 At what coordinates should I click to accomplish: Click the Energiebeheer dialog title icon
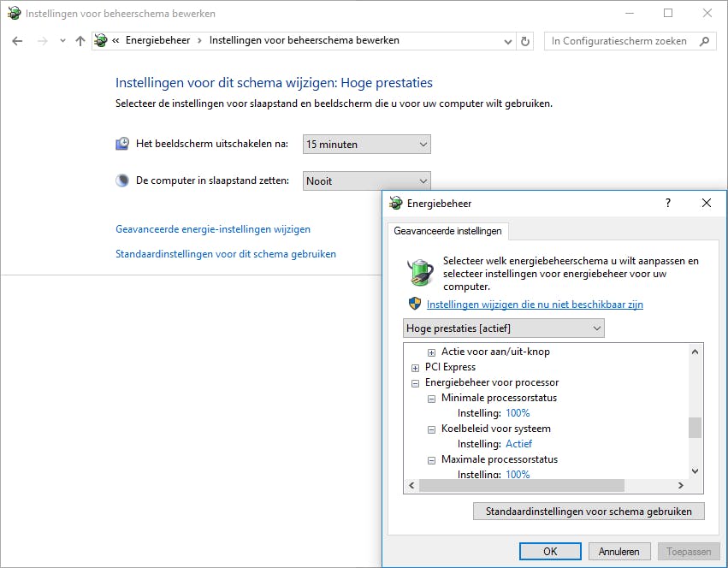(395, 203)
